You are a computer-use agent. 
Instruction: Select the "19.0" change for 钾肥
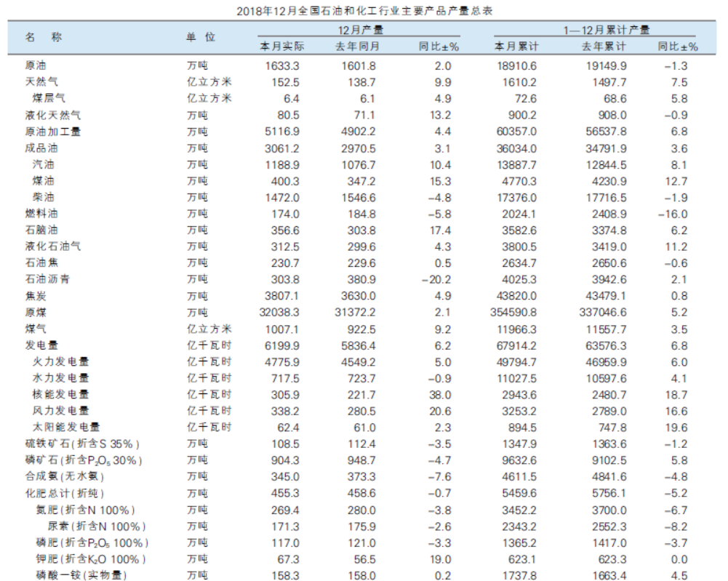coord(440,560)
